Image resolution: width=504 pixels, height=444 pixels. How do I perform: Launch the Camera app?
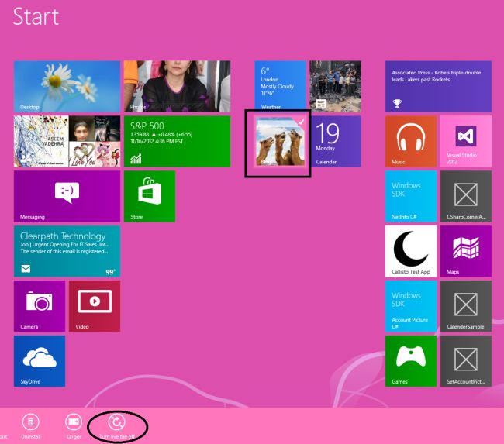[x=40, y=306]
